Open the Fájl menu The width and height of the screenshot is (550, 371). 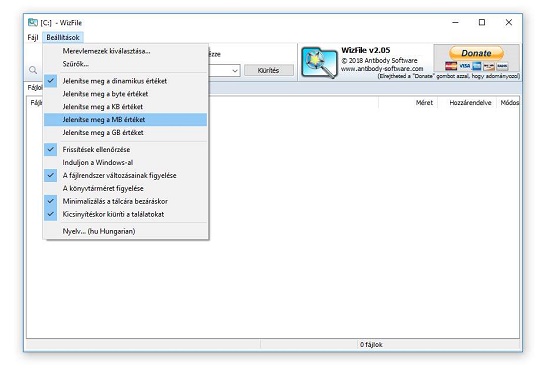coord(33,38)
